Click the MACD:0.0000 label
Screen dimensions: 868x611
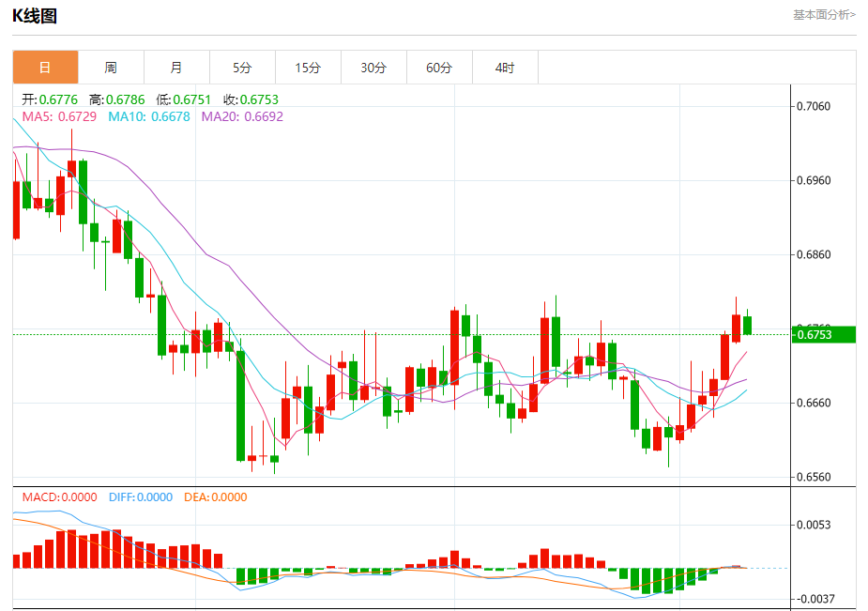(x=59, y=497)
